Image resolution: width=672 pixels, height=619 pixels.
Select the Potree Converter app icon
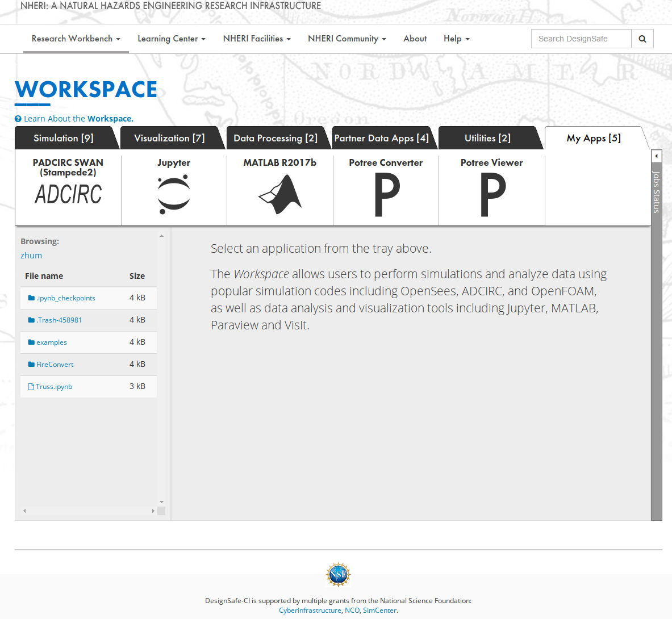click(387, 195)
